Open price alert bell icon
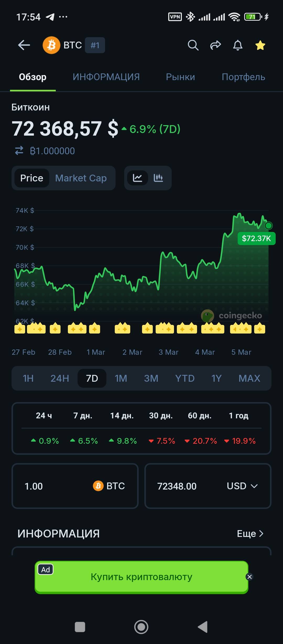 (x=238, y=45)
